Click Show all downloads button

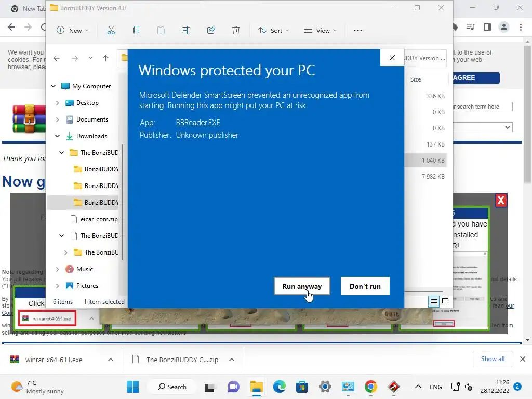(x=493, y=358)
